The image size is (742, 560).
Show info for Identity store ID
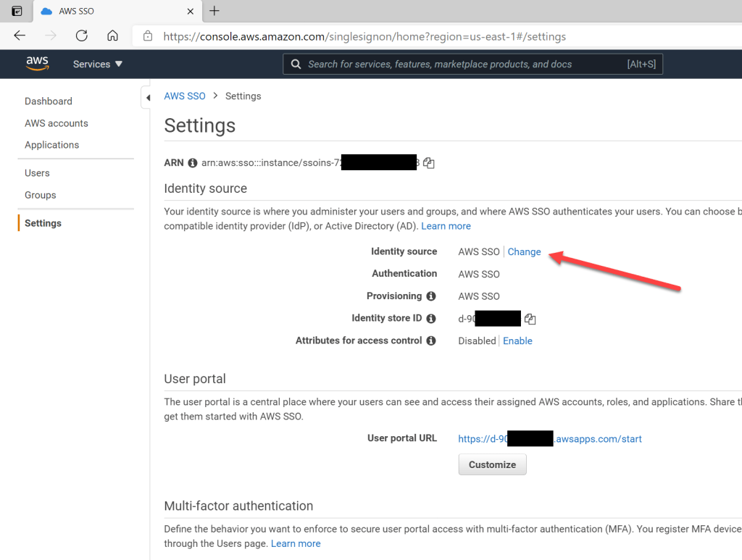[x=431, y=319]
